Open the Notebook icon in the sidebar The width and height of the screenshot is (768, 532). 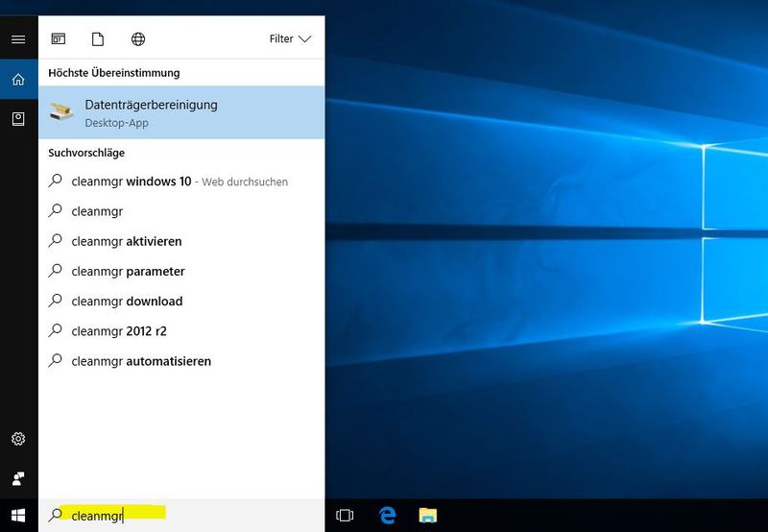(x=18, y=118)
